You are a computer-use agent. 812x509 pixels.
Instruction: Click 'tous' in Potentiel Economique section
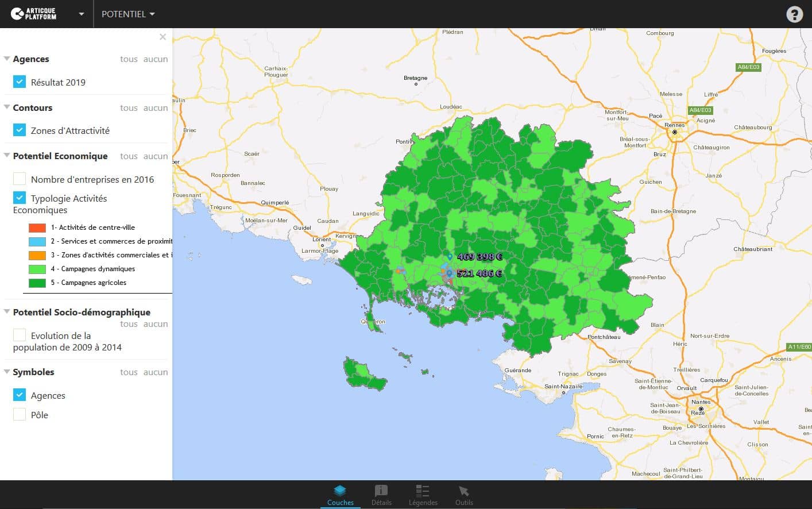pyautogui.click(x=129, y=156)
